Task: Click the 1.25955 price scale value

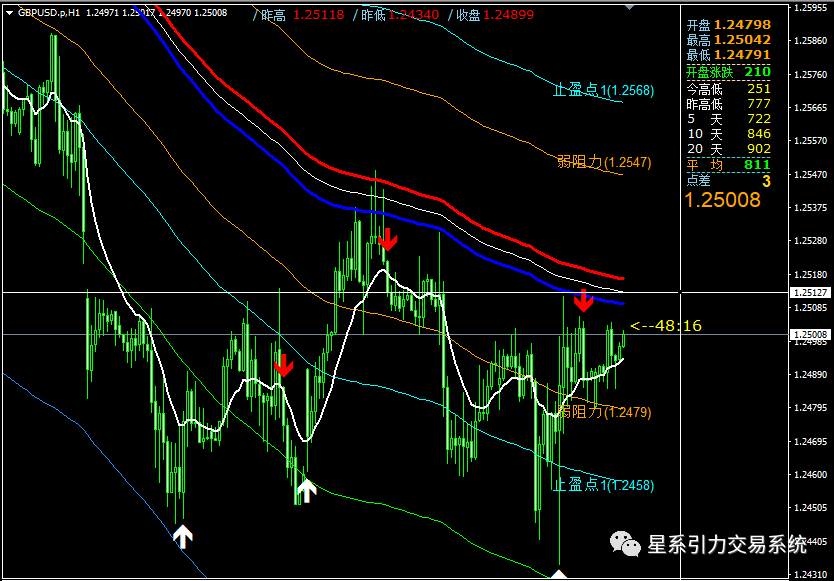Action: click(x=812, y=7)
